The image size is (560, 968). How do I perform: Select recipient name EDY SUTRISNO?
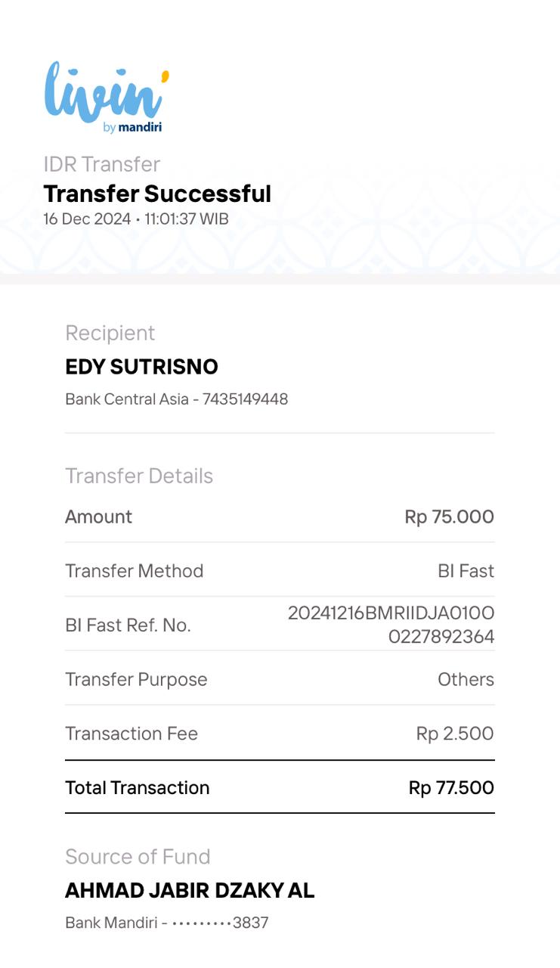click(141, 367)
